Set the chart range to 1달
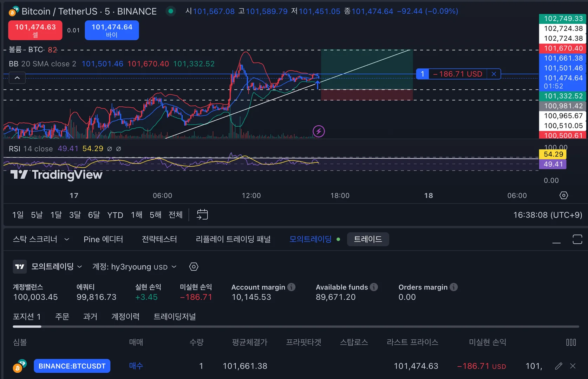 (56, 215)
